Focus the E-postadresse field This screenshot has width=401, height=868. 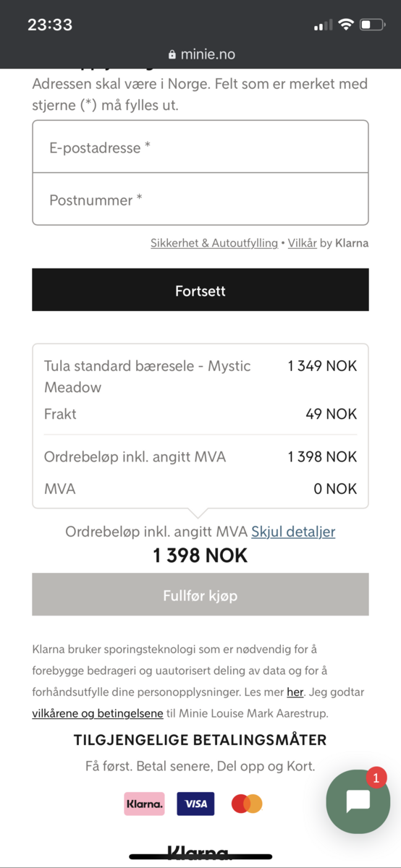200,147
